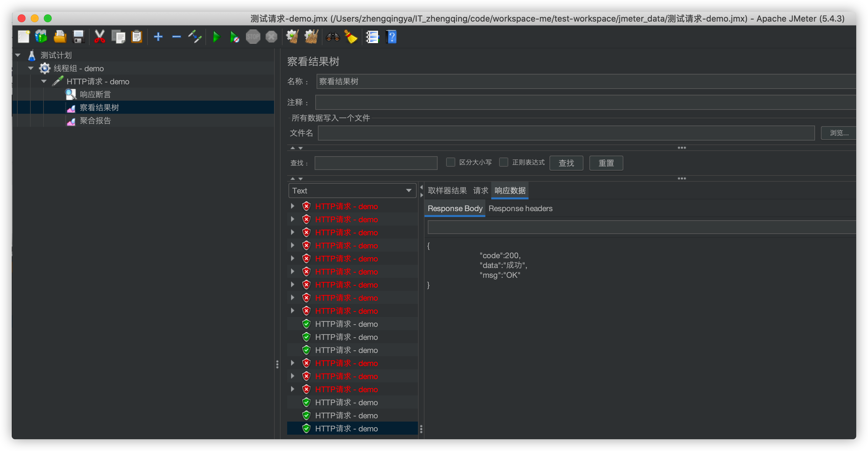
Task: Click the collapse arrows beside Text dropdown
Action: pos(421,191)
